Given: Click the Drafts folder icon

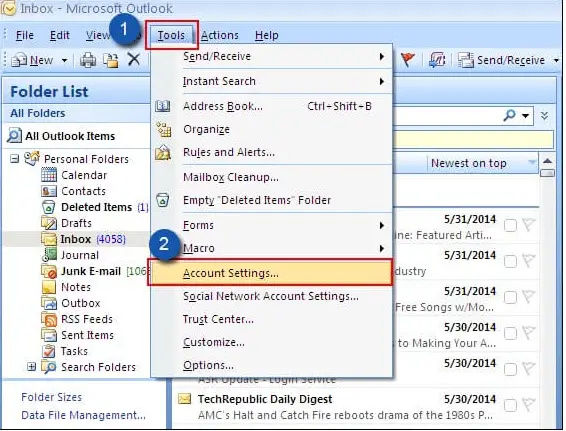Looking at the screenshot, I should [49, 223].
